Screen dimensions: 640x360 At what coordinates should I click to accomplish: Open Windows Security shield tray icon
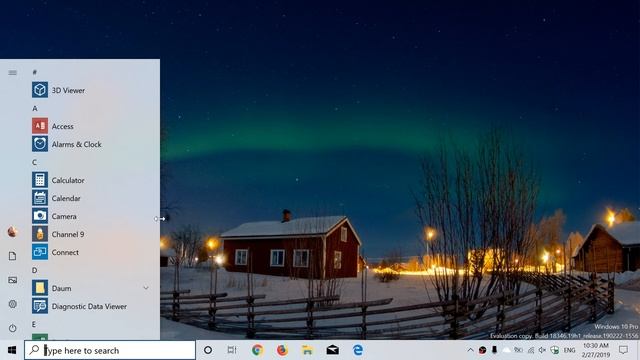click(x=554, y=350)
